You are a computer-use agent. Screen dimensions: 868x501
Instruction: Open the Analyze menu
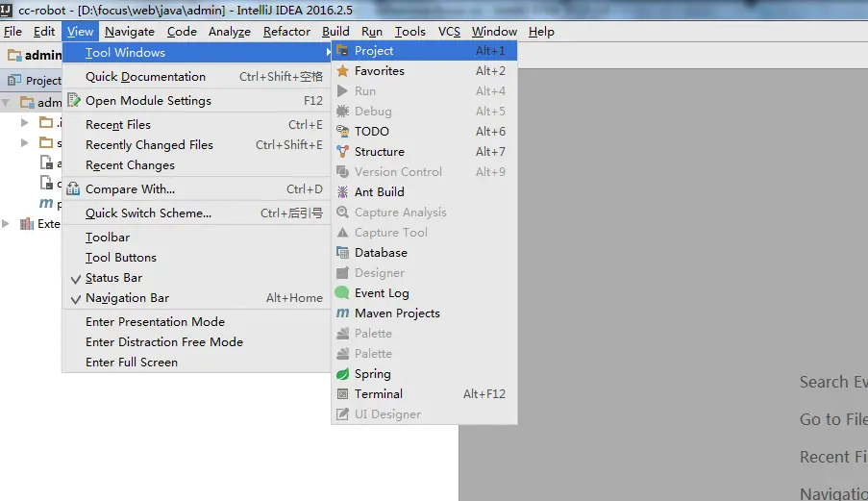(229, 32)
